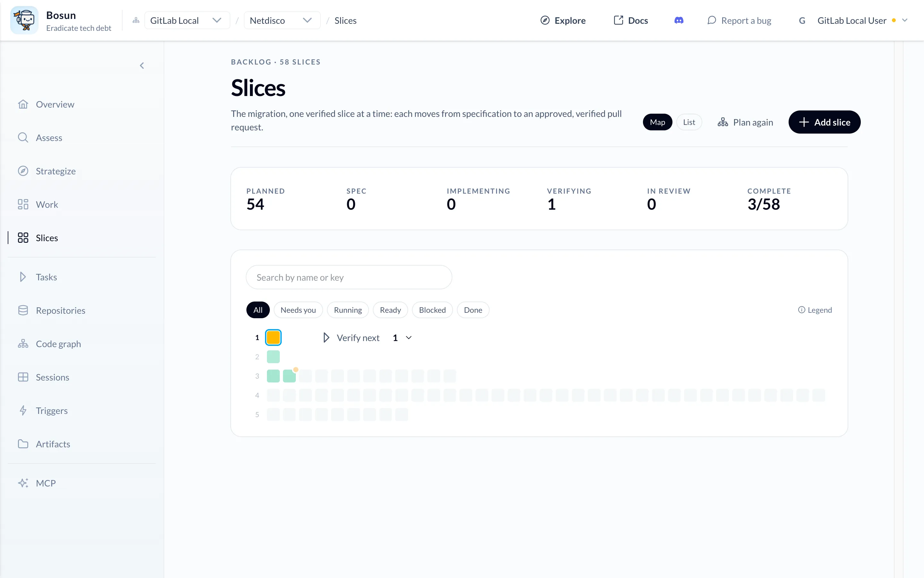924x578 pixels.
Task: Select first green slice in wave 3
Action: [x=273, y=376]
